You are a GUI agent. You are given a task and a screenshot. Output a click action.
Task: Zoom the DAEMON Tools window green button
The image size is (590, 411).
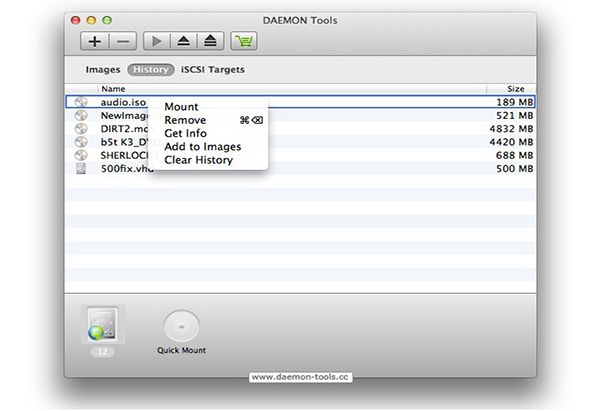pyautogui.click(x=107, y=20)
